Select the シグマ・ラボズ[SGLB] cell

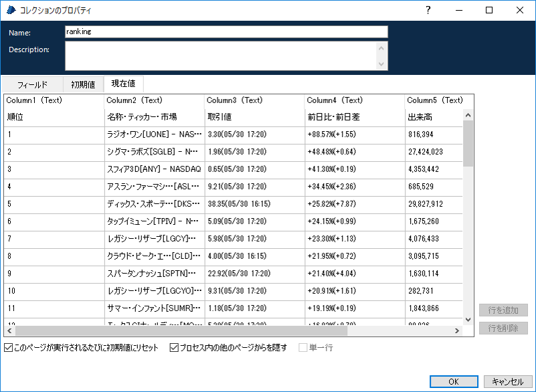click(x=155, y=152)
